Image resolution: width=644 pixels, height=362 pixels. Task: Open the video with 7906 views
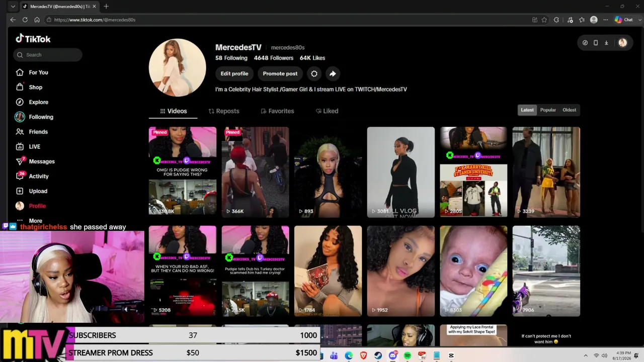pos(546,271)
